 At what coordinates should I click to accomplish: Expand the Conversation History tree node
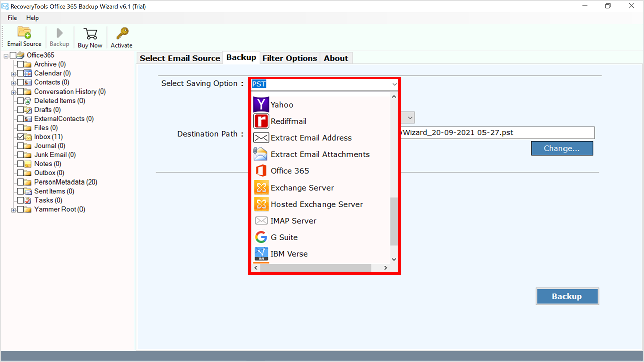13,92
